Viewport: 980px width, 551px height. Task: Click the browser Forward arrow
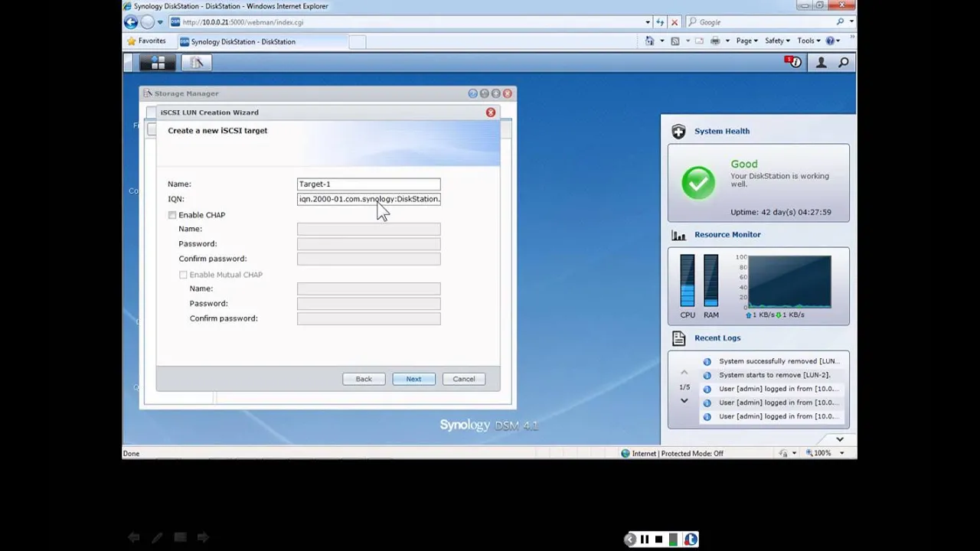[148, 22]
